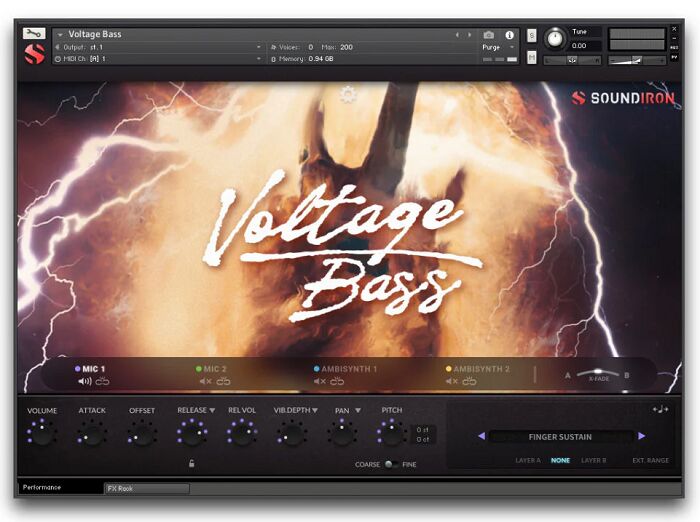This screenshot has width=700, height=522.
Task: Click the AUX button at header edge
Action: pos(674,47)
